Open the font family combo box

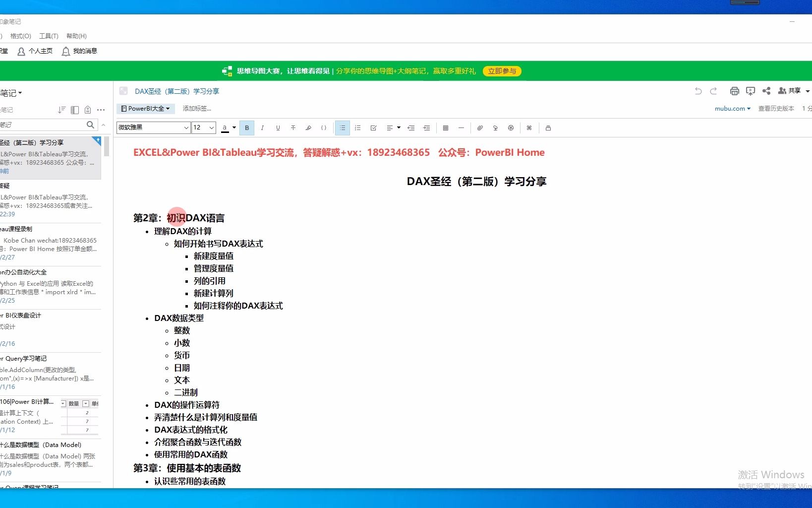tap(153, 127)
